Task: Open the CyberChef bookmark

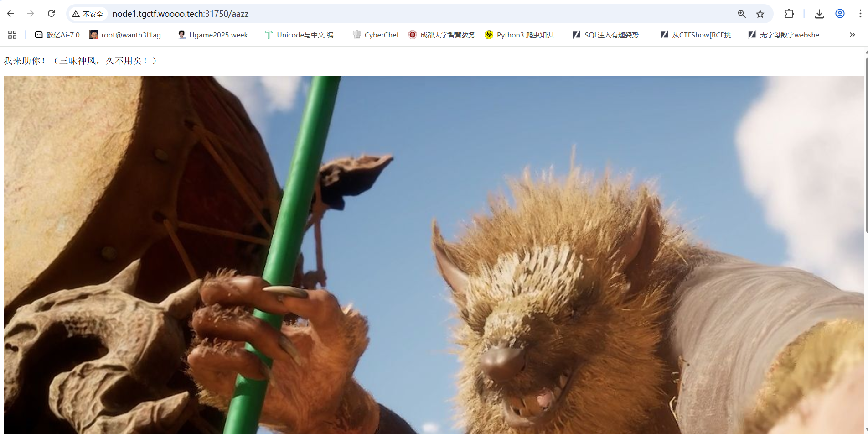Action: click(x=376, y=35)
